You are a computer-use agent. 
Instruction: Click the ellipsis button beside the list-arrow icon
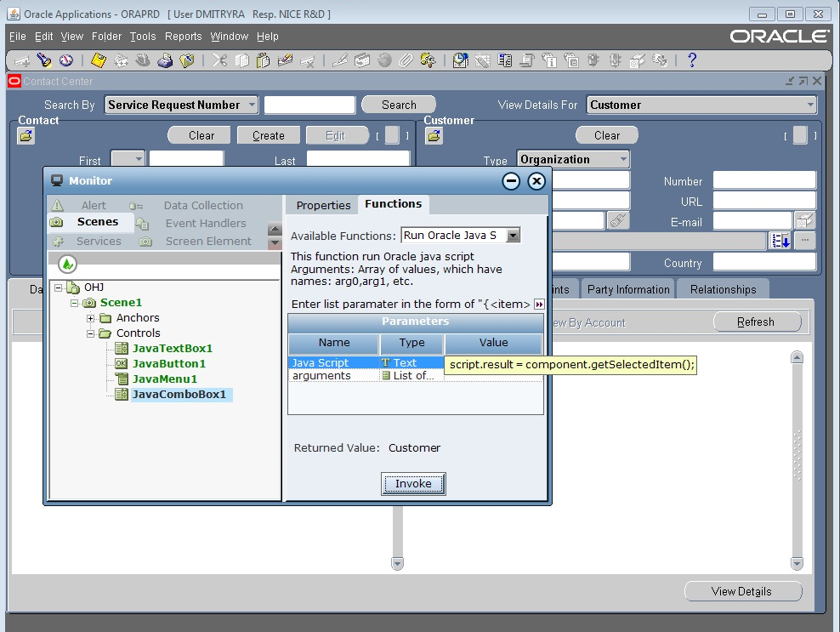(804, 241)
